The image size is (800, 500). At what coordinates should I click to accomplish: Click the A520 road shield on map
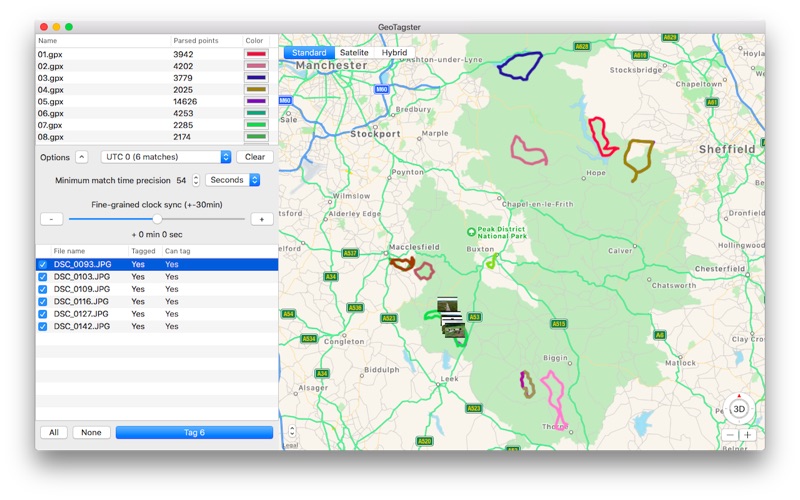tap(424, 441)
